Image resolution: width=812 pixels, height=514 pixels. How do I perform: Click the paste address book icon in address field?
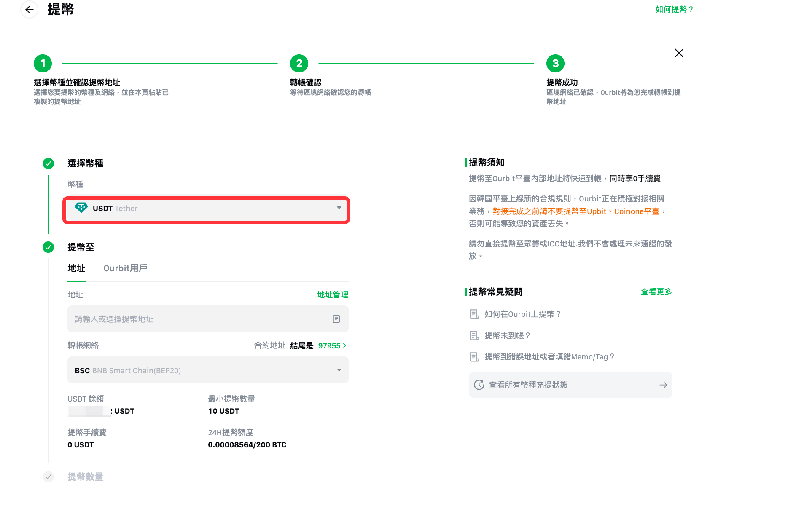pyautogui.click(x=336, y=319)
